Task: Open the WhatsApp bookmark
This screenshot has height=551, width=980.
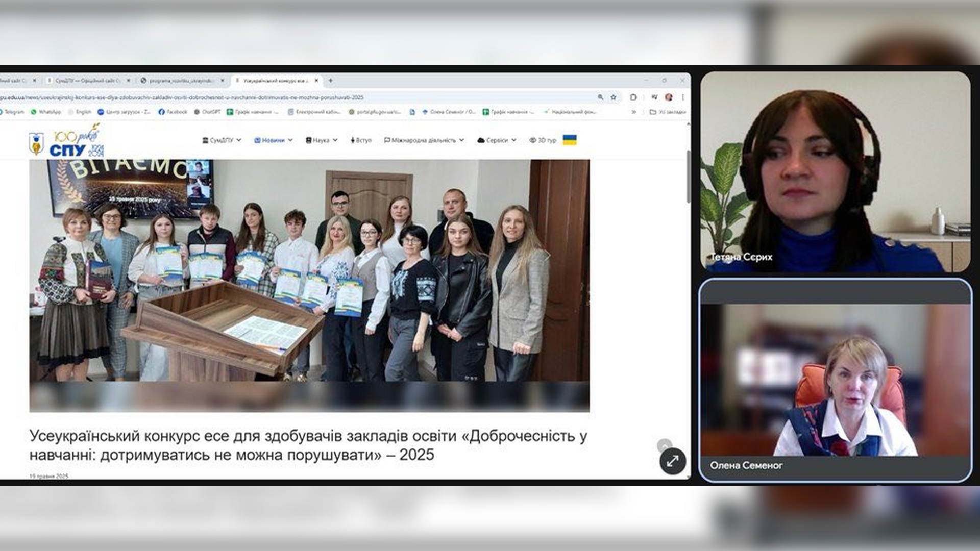Action: pos(45,112)
